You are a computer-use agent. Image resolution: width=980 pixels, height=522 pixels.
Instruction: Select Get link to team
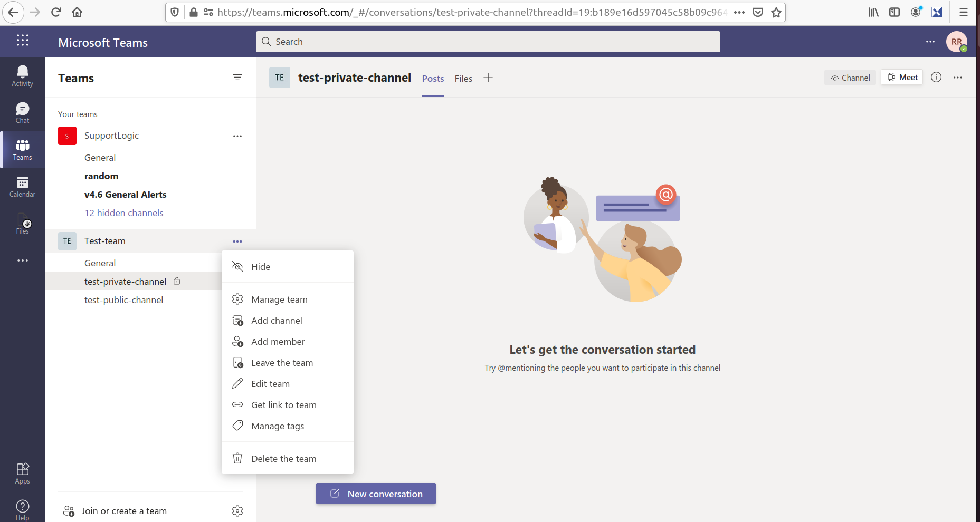click(288, 405)
